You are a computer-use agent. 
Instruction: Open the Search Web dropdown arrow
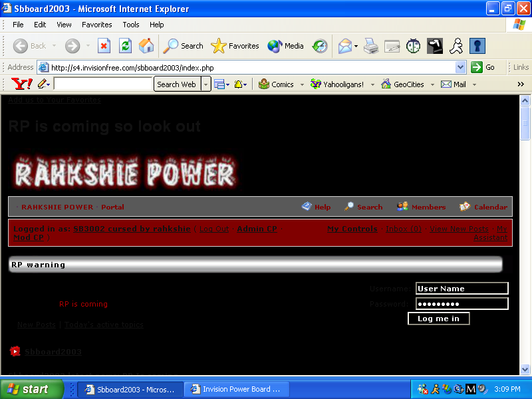tap(205, 84)
